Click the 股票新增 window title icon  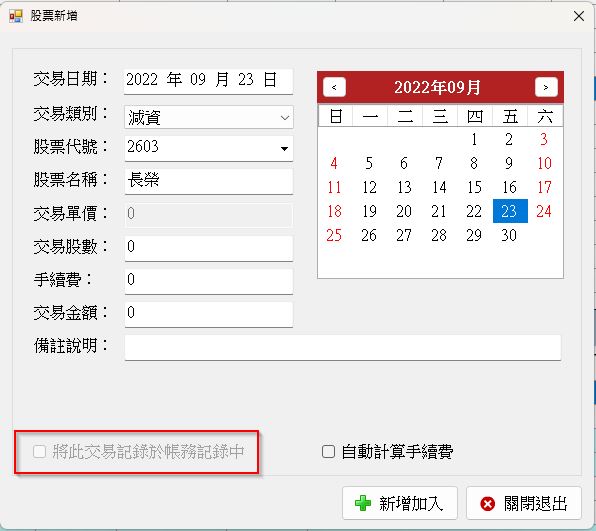[16, 16]
